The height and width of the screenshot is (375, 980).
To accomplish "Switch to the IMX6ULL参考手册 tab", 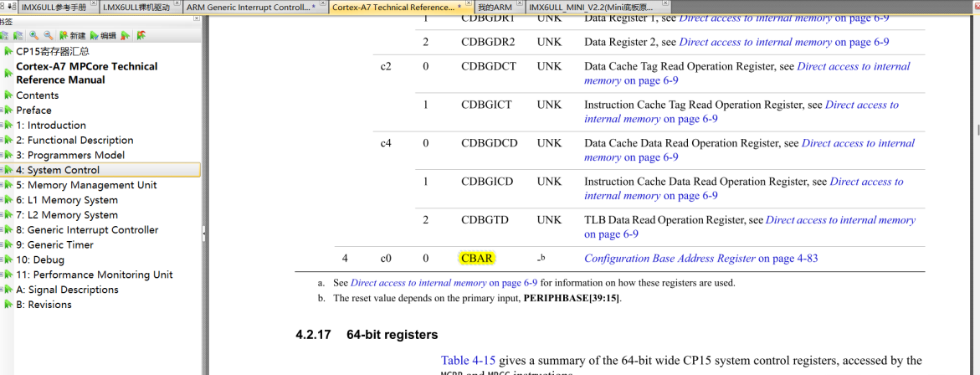I will (x=58, y=8).
